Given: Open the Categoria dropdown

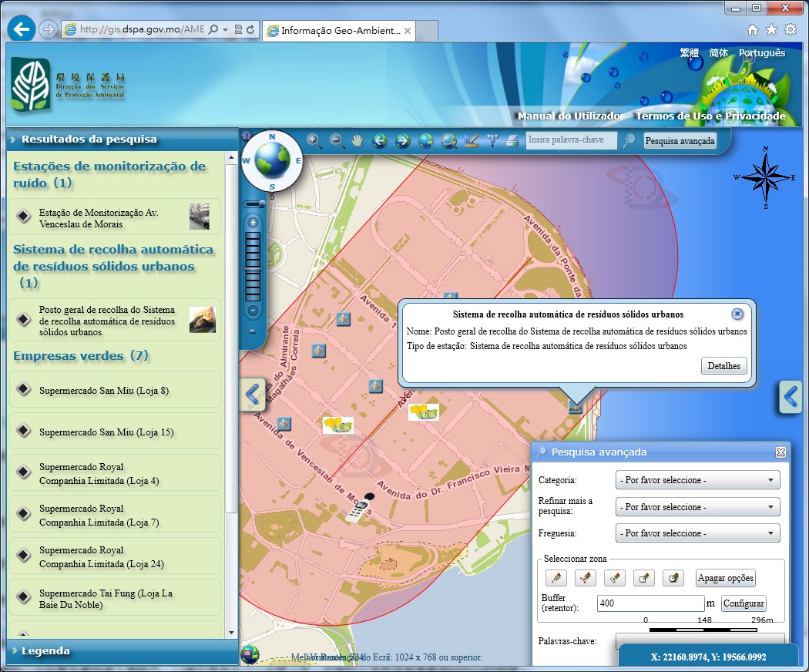Looking at the screenshot, I should pos(697,480).
